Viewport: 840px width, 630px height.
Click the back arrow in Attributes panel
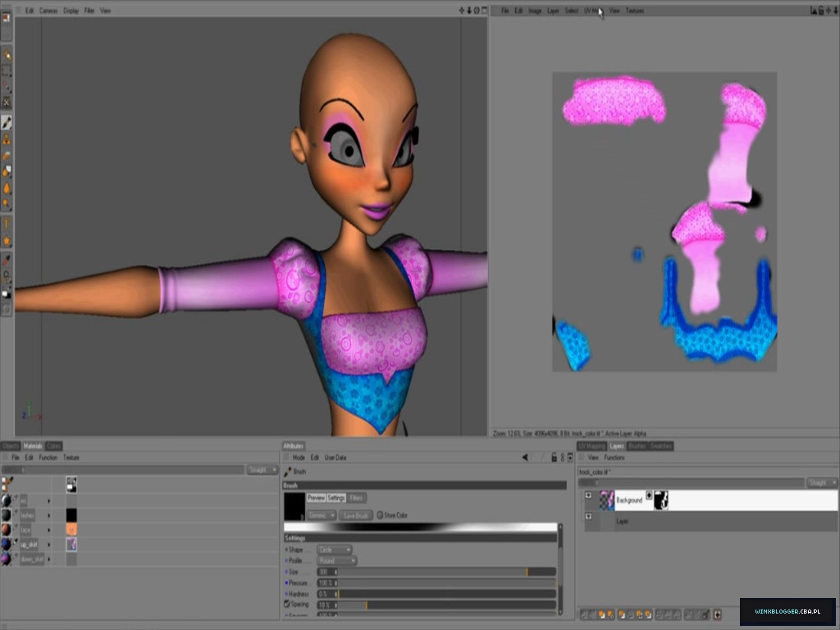click(x=525, y=457)
